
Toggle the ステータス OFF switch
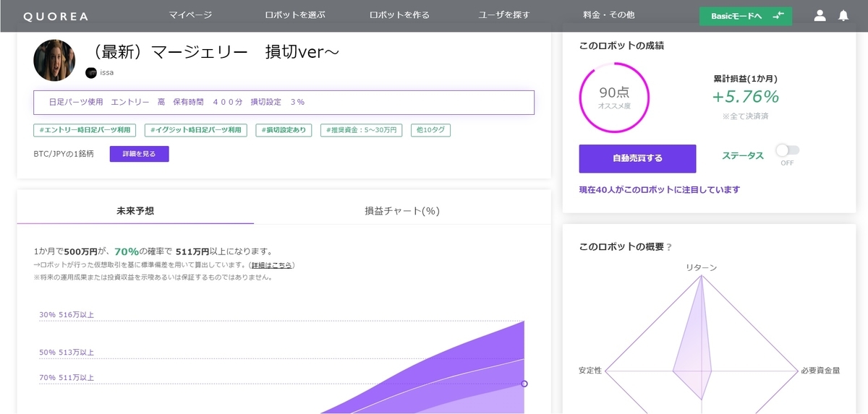pyautogui.click(x=787, y=150)
